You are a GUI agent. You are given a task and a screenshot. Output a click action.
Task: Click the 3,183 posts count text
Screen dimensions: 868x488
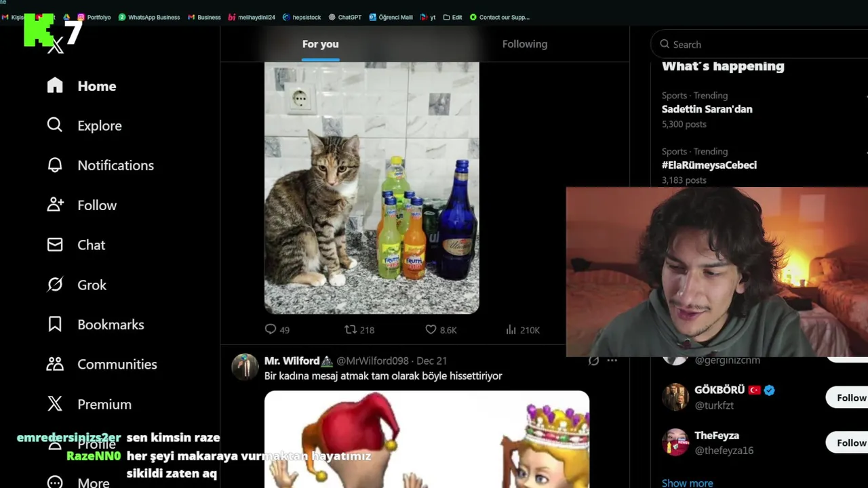[684, 180]
